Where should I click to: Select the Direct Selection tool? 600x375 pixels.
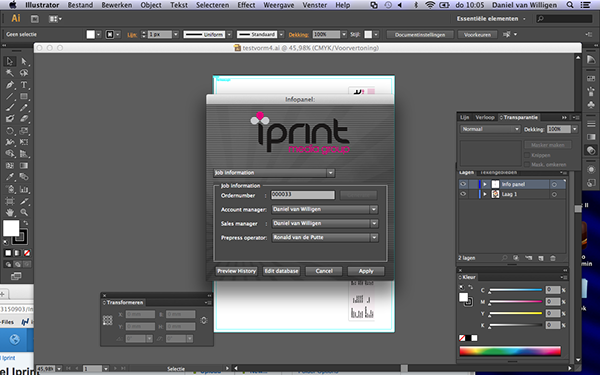click(24, 61)
